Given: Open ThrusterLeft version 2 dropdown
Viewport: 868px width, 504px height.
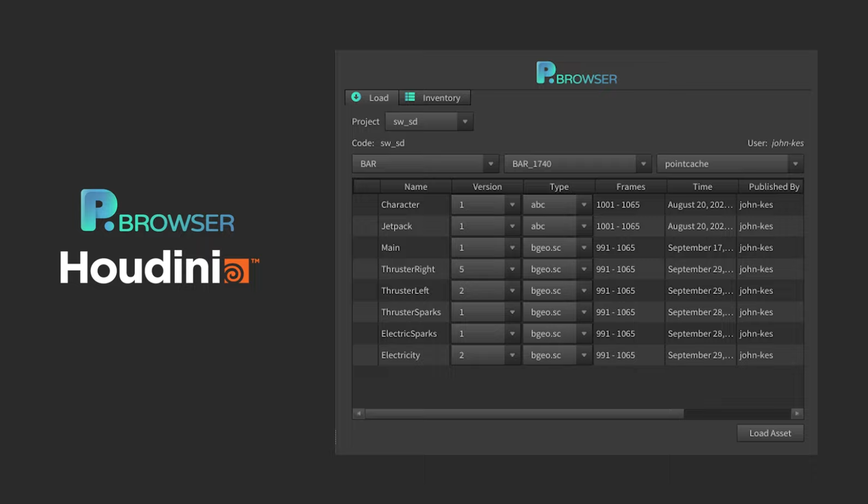Looking at the screenshot, I should point(486,291).
